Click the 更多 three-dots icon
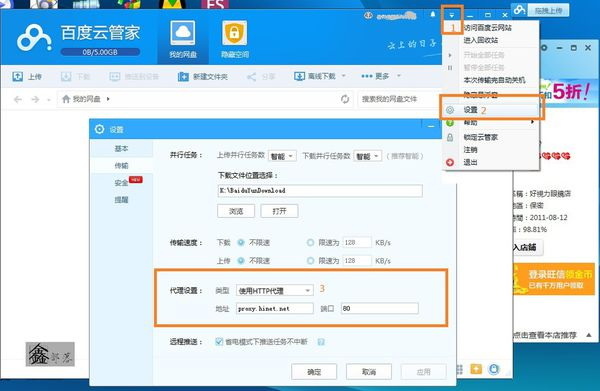This screenshot has width=600, height=391. pyautogui.click(x=367, y=76)
